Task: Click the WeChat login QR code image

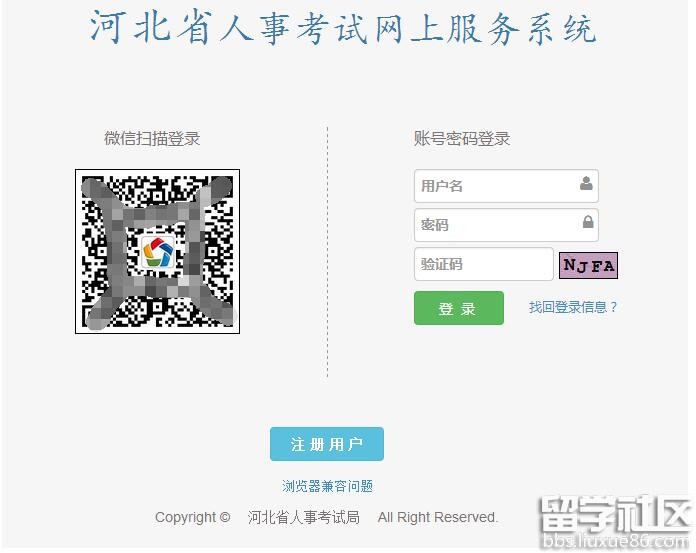Action: pyautogui.click(x=158, y=251)
